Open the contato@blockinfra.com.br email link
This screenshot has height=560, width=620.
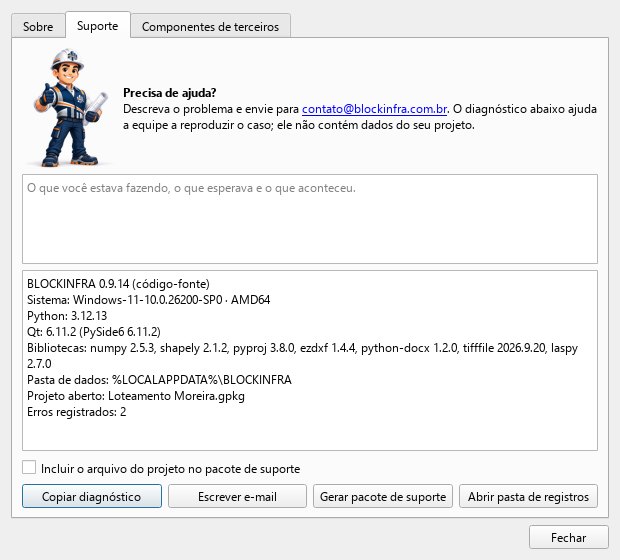click(x=374, y=109)
